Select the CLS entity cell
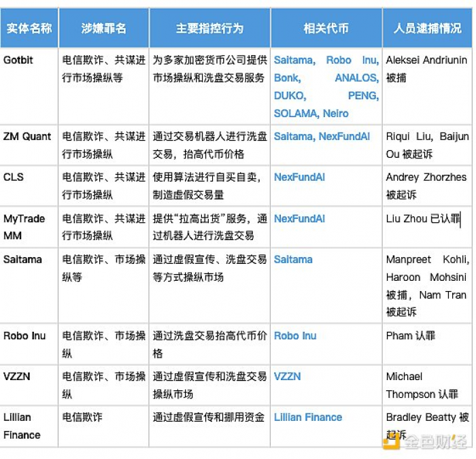Viewport: 476px width, 459px height. (x=29, y=186)
